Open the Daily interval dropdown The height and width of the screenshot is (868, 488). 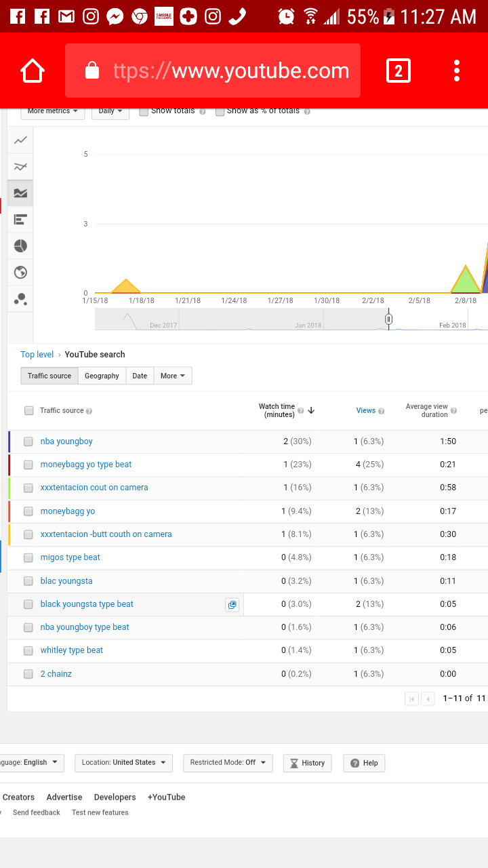coord(110,111)
